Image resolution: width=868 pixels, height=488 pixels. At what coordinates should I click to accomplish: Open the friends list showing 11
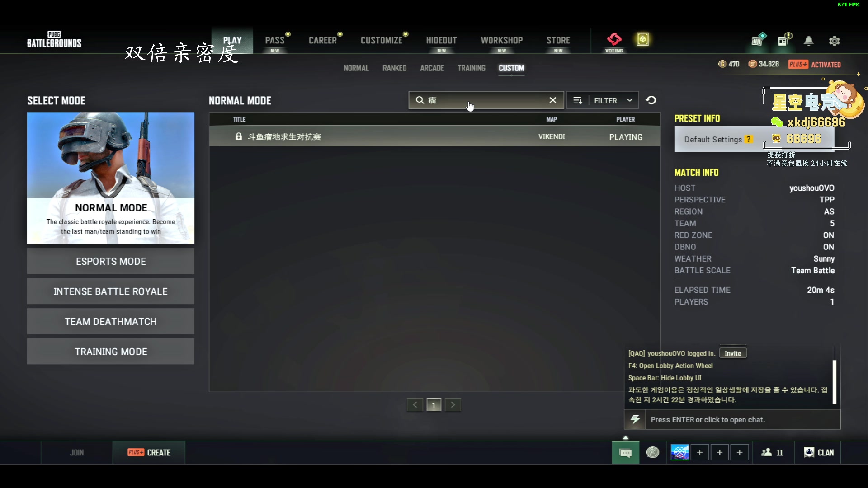coord(773,452)
